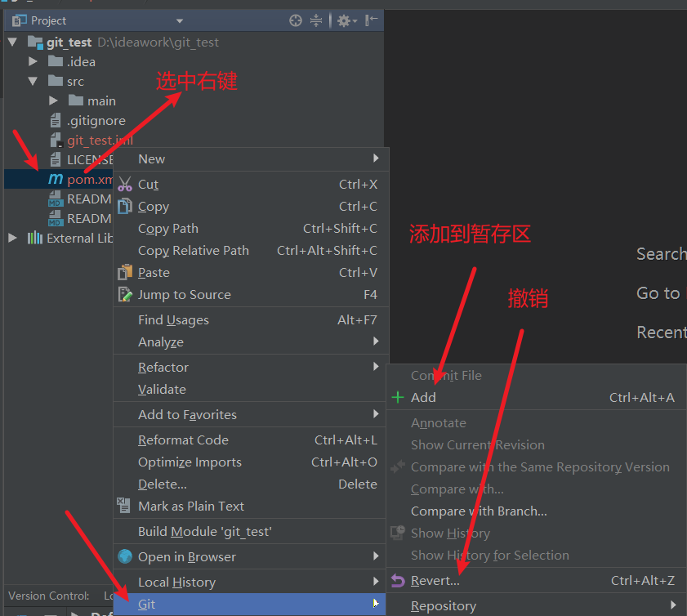Click the scissors Cut icon
The image size is (687, 616).
(x=125, y=184)
